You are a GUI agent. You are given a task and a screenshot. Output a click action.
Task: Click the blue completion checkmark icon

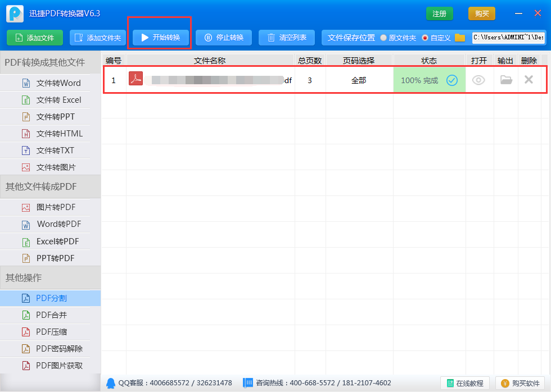click(452, 80)
